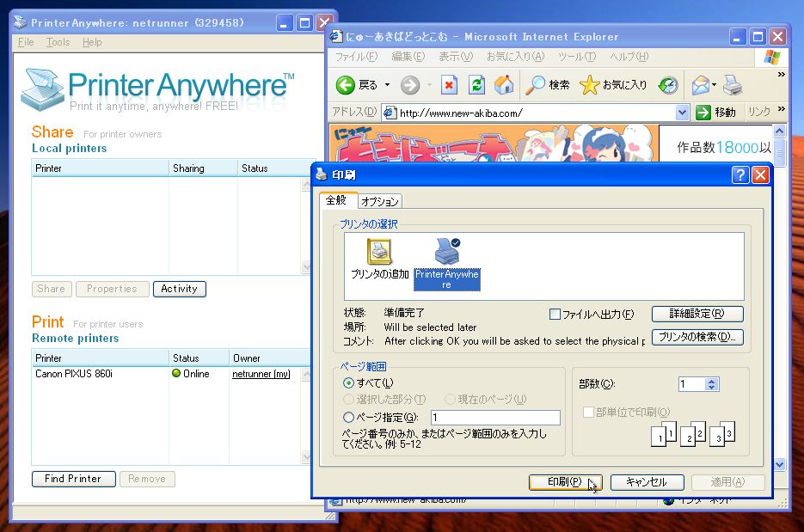Click the IE Mail envelope icon
The height and width of the screenshot is (532, 804).
pyautogui.click(x=700, y=85)
